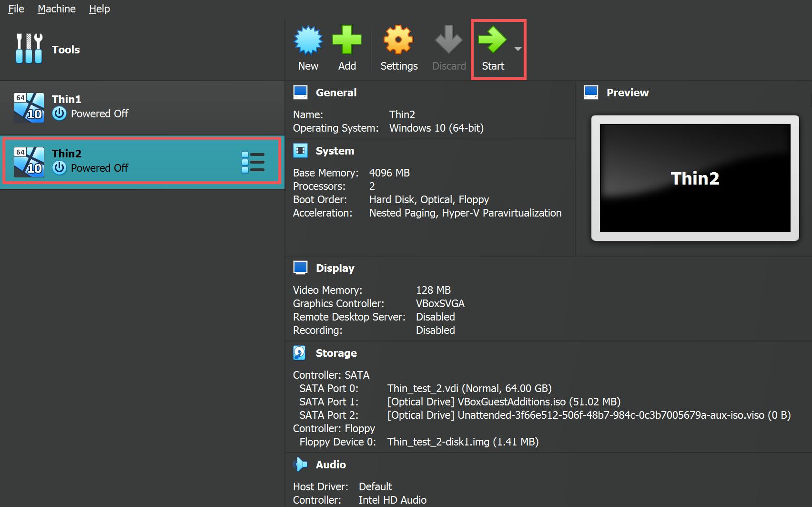Click the Tools wrench icon
812x507 pixels.
coord(29,49)
